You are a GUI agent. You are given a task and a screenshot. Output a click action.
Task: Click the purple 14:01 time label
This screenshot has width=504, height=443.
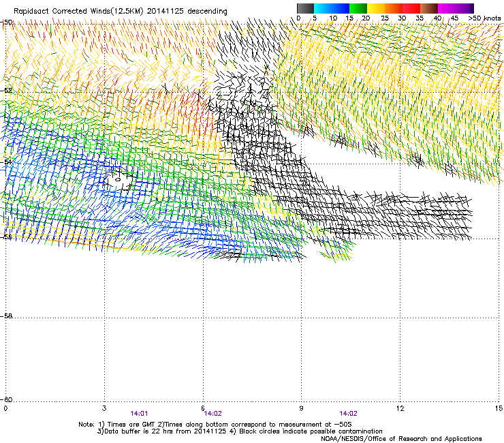[139, 414]
